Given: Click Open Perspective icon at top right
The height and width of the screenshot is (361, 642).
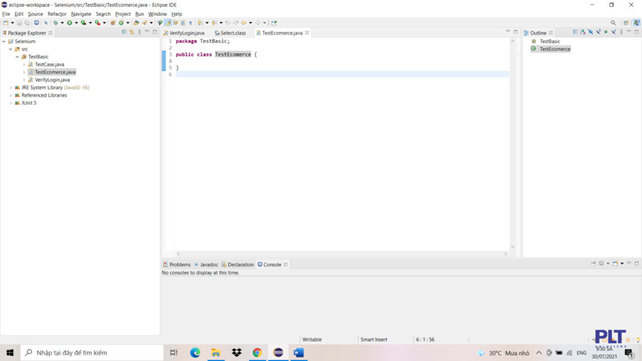Looking at the screenshot, I should (x=626, y=23).
